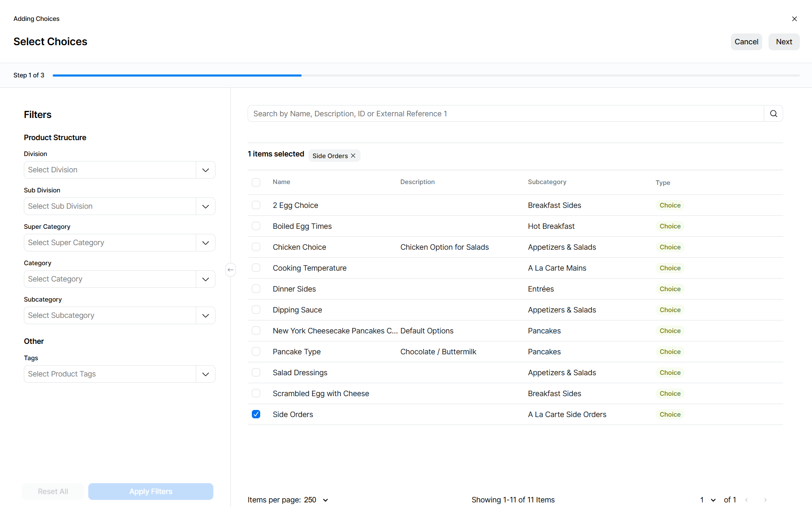This screenshot has width=812, height=507.
Task: Go to previous page arrow
Action: [746, 500]
